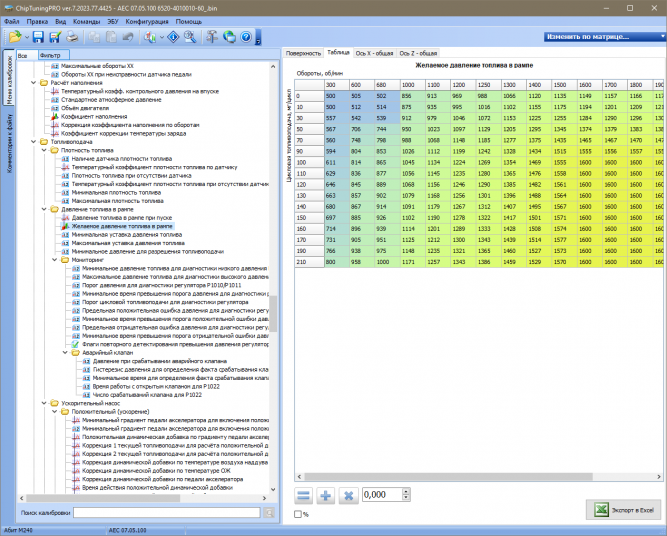Collapse the Мониторинг tree node
This screenshot has width=667, height=536.
coord(55,260)
